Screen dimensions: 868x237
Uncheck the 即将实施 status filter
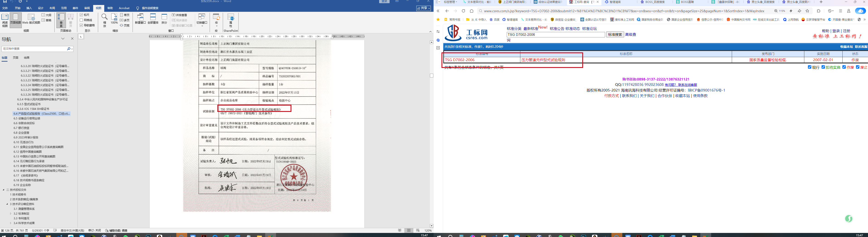click(x=823, y=67)
